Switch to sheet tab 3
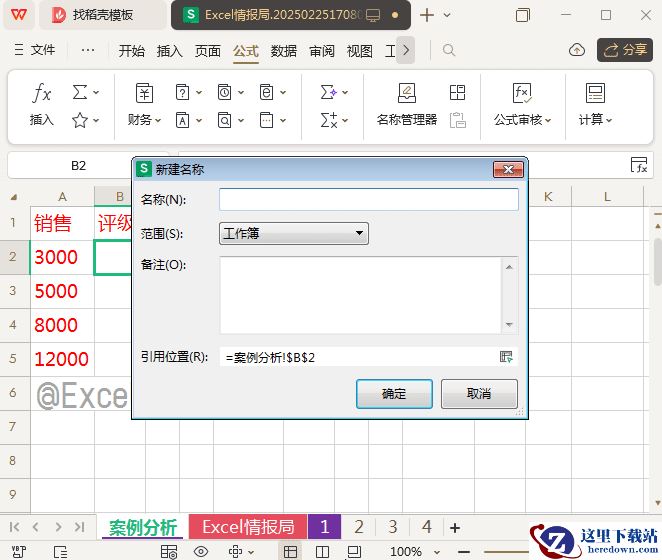Image resolution: width=662 pixels, height=560 pixels. tap(393, 527)
